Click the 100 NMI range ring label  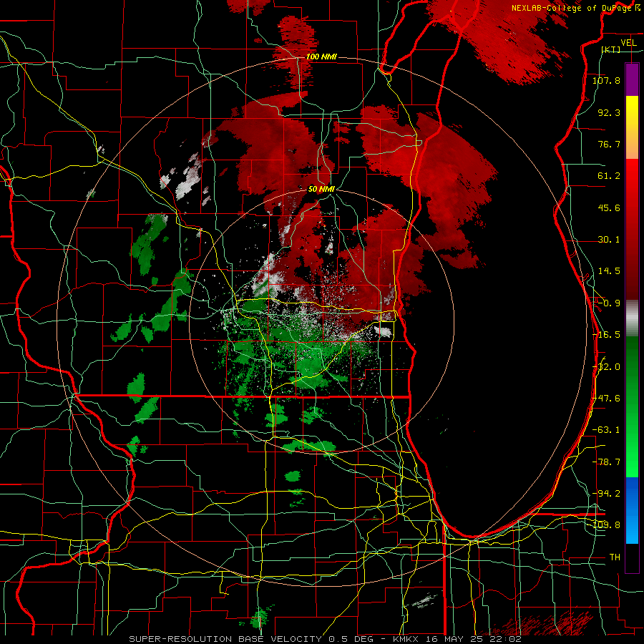(321, 57)
